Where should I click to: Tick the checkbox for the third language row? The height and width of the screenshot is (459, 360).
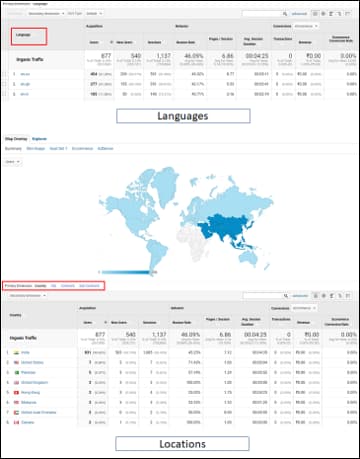pyautogui.click(x=4, y=94)
